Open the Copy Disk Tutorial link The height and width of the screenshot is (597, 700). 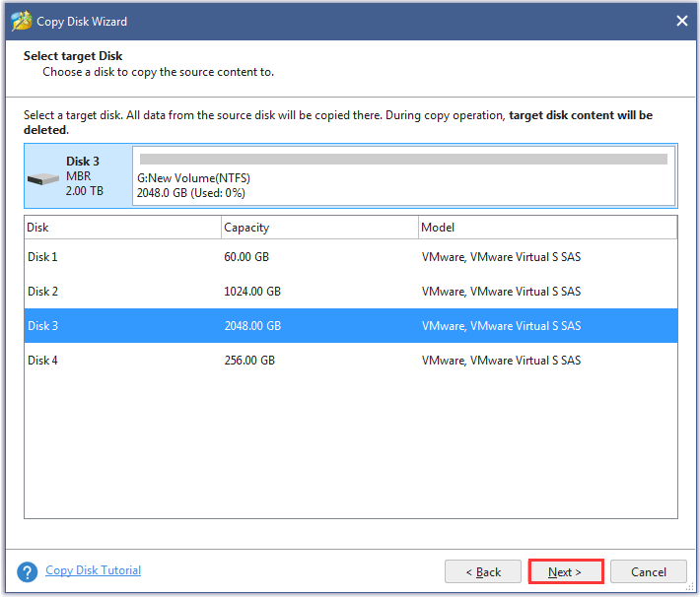pos(93,570)
